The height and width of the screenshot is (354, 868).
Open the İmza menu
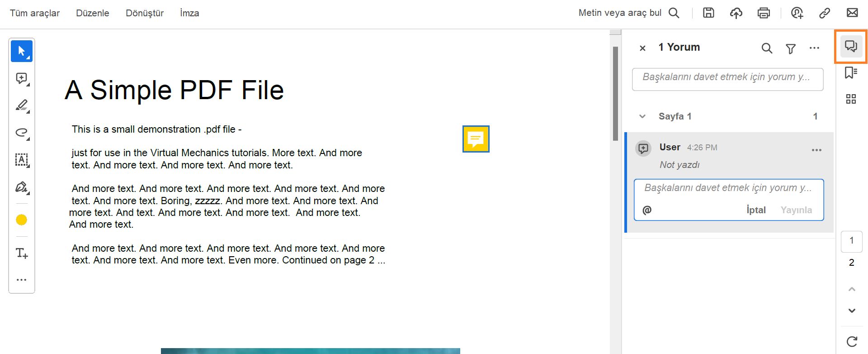[189, 13]
